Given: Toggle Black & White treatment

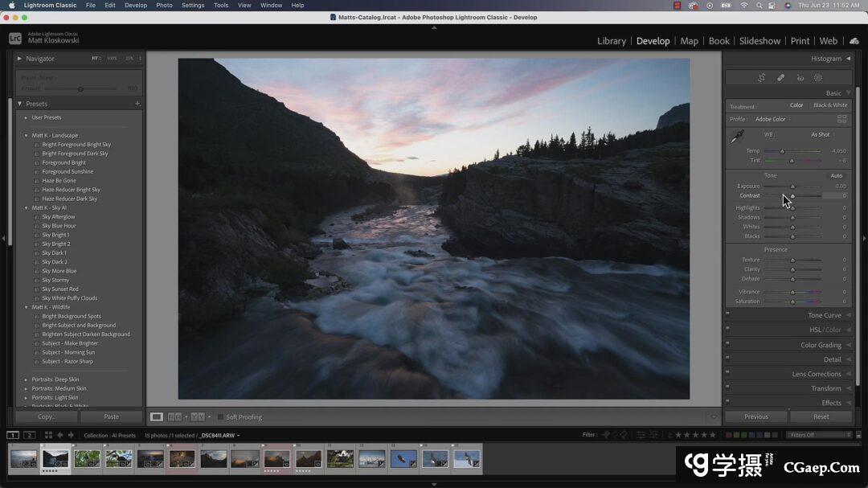Looking at the screenshot, I should click(829, 105).
